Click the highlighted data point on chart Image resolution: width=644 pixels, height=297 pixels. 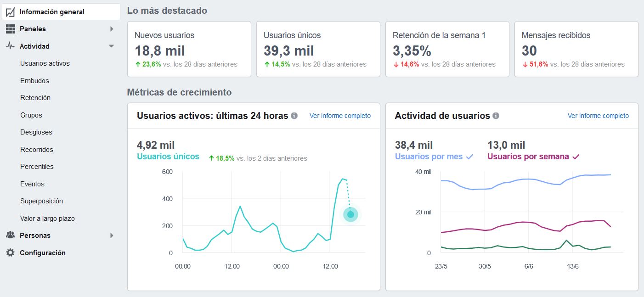click(x=350, y=214)
